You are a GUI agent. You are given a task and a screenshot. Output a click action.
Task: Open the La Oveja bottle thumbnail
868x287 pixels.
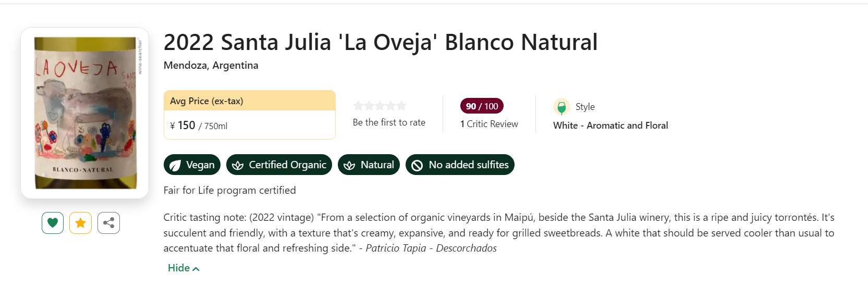tap(85, 113)
